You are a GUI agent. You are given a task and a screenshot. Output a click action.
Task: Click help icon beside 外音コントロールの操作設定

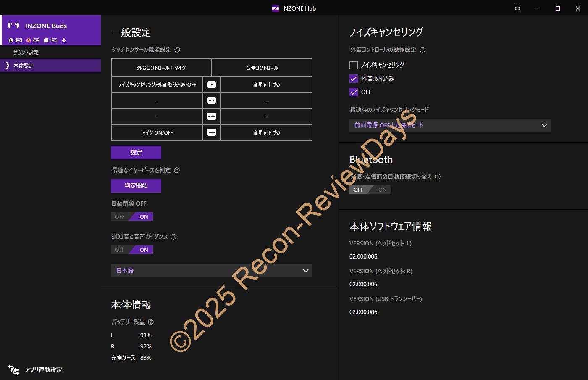click(x=423, y=50)
